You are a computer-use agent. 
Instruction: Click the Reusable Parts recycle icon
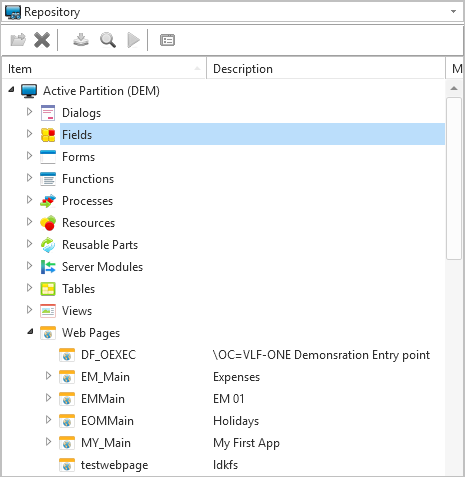(48, 245)
